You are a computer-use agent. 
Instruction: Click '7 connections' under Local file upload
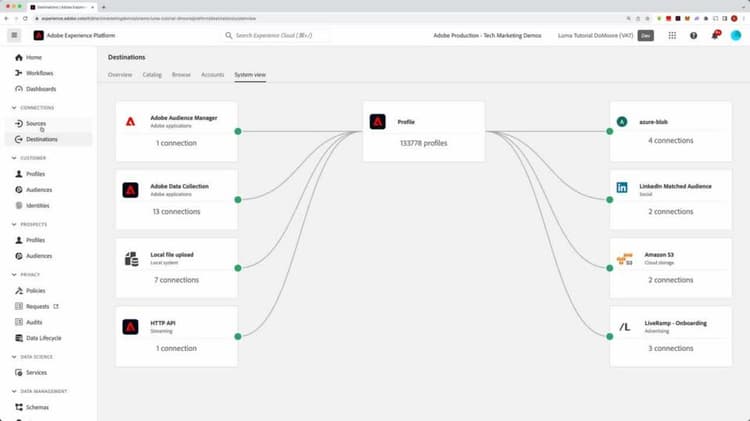click(x=176, y=280)
